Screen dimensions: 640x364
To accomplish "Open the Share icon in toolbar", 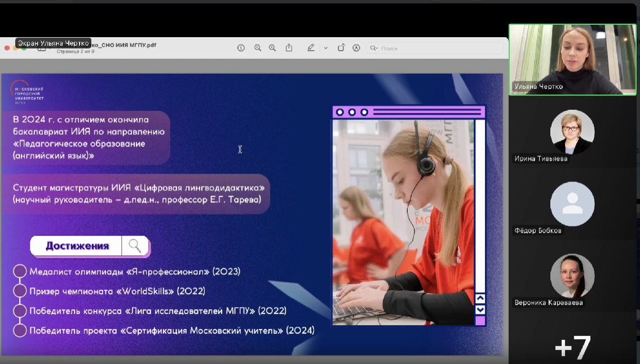I will (289, 48).
